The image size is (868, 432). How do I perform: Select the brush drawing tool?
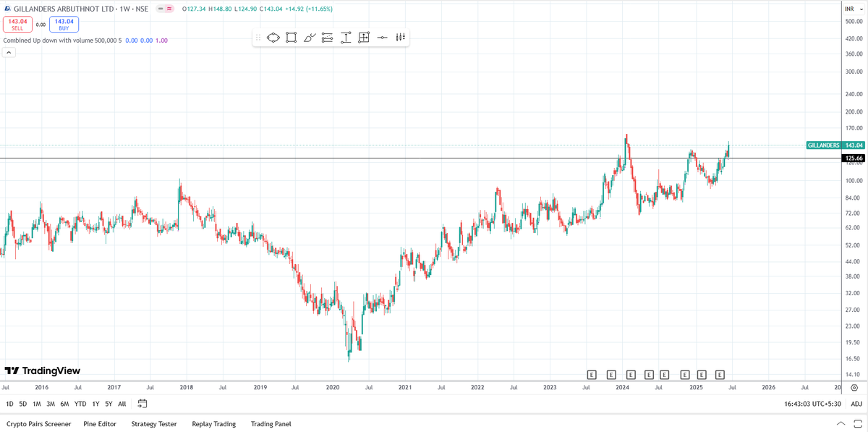[x=310, y=38]
